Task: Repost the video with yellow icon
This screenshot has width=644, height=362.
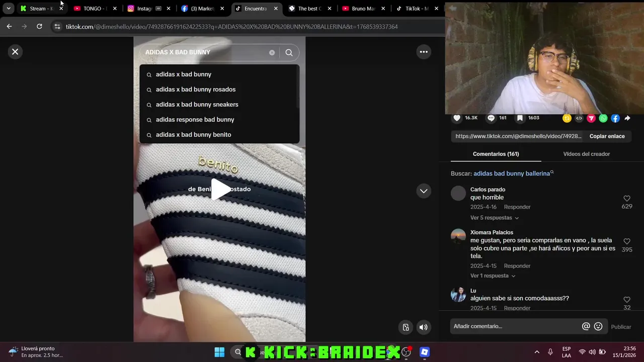Action: 567,118
